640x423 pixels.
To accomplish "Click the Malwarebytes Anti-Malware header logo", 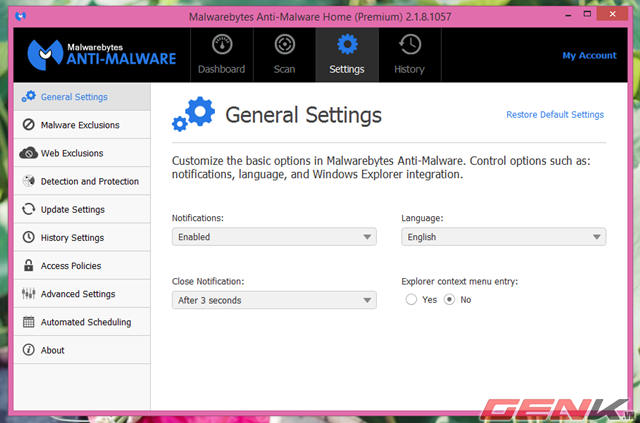I will 102,55.
